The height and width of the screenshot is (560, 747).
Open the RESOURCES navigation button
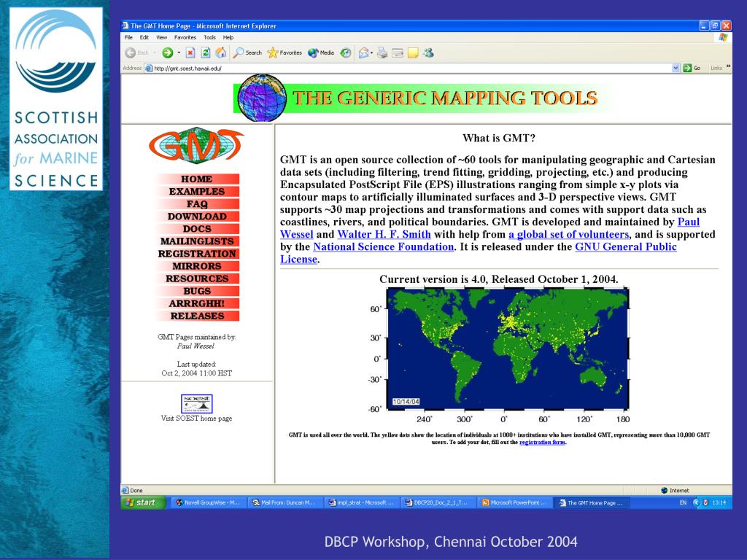[x=197, y=279]
